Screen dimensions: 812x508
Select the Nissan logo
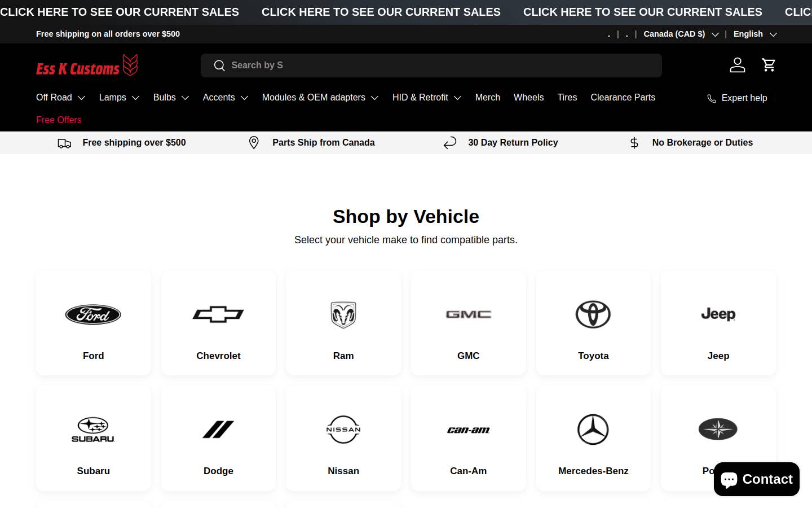343,430
